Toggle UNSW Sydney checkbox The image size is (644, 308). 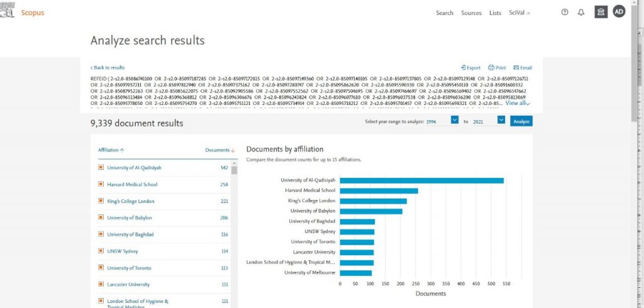point(101,251)
